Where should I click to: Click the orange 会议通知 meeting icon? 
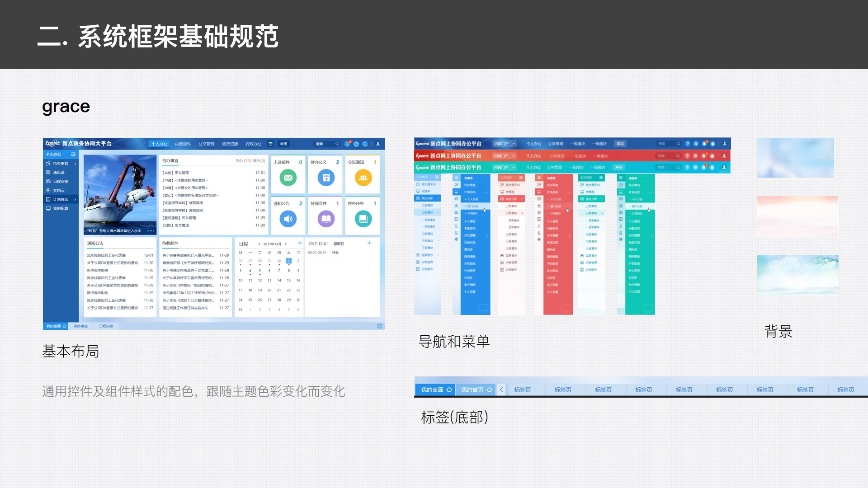pos(363,178)
